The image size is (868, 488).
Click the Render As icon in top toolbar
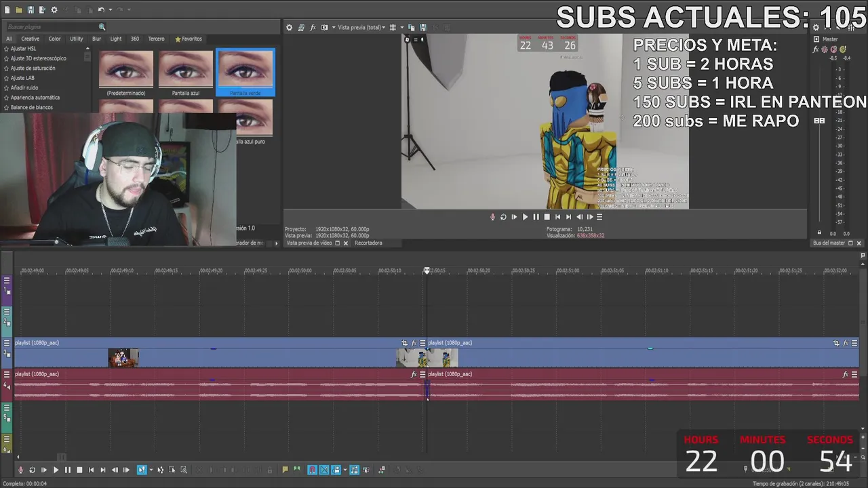(x=42, y=9)
